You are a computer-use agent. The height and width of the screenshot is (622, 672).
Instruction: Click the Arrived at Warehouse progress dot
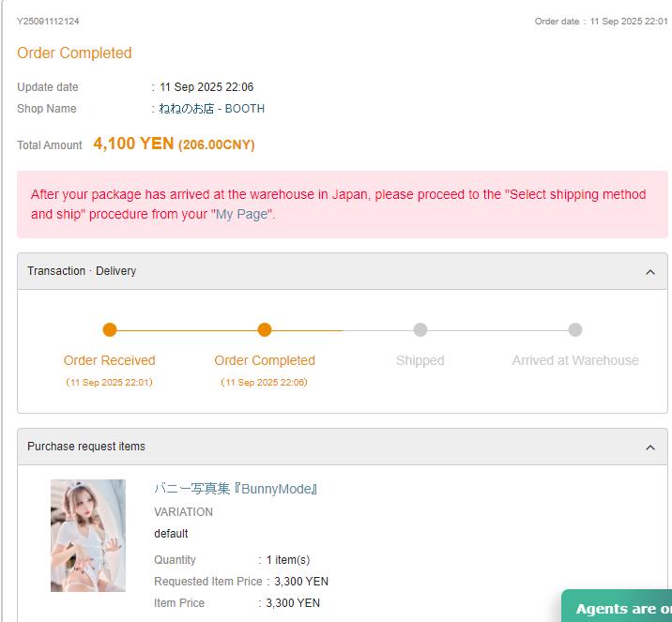[x=575, y=330]
